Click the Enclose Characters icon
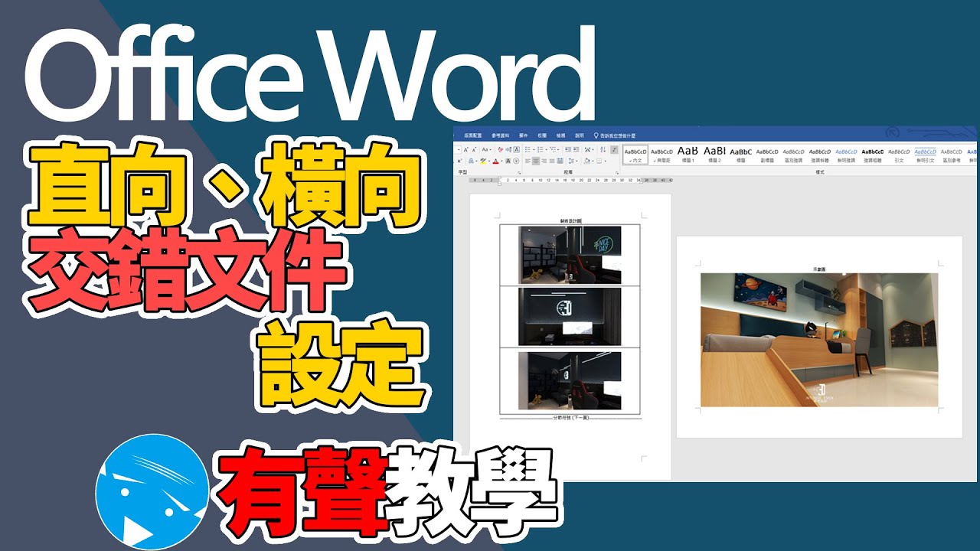Screen dimensions: 980x551 coord(516,161)
